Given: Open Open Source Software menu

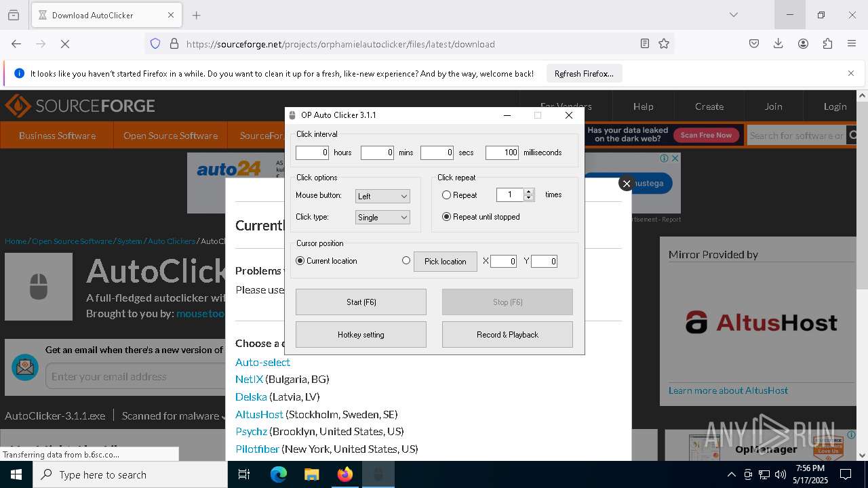Looking at the screenshot, I should tap(170, 136).
